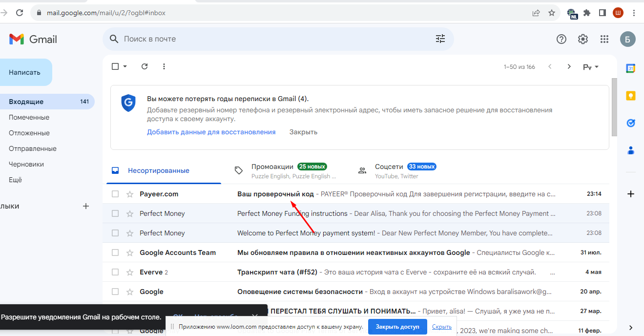
Task: Check the Everve email checkbox
Action: tap(115, 272)
